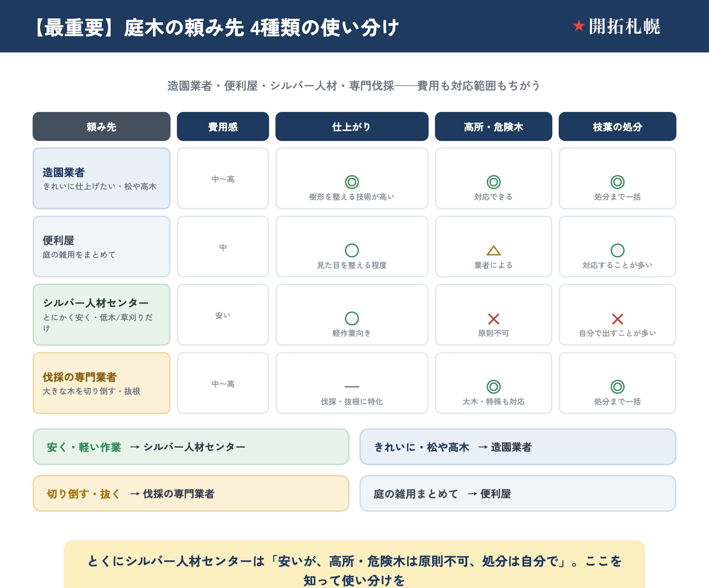Image resolution: width=709 pixels, height=588 pixels.
Task: Click the とにかく安く・低木/草刈りだけ subtitle
Action: tap(98, 322)
